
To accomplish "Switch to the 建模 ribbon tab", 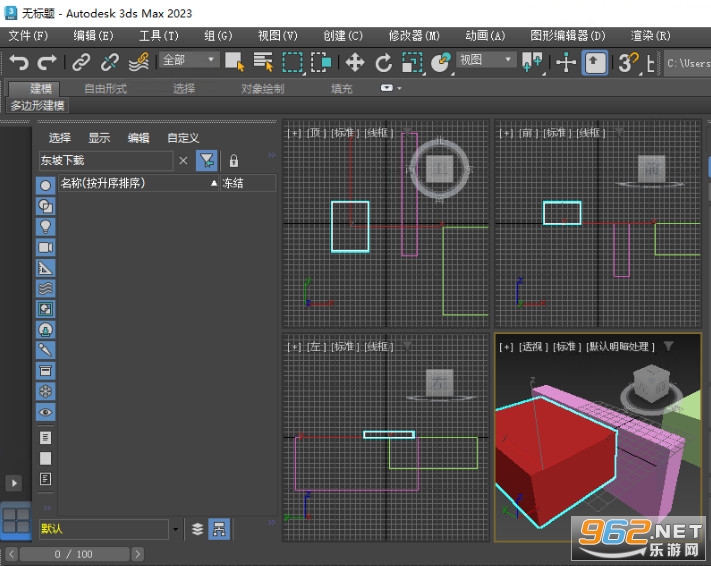I will coord(34,88).
